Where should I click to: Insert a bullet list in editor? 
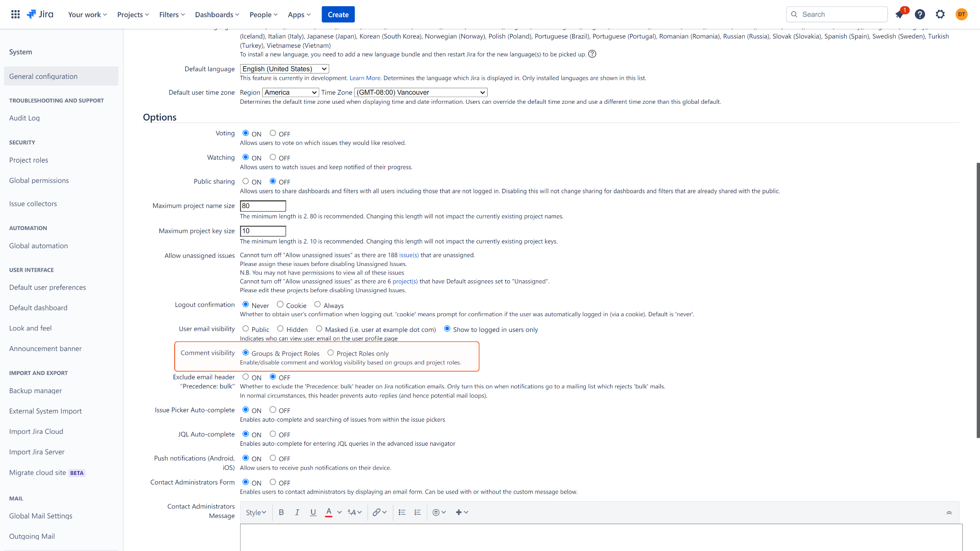(402, 512)
